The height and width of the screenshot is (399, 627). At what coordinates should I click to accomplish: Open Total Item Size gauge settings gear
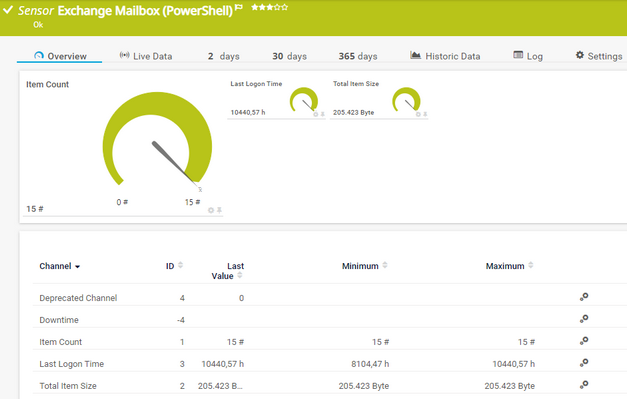[x=418, y=114]
